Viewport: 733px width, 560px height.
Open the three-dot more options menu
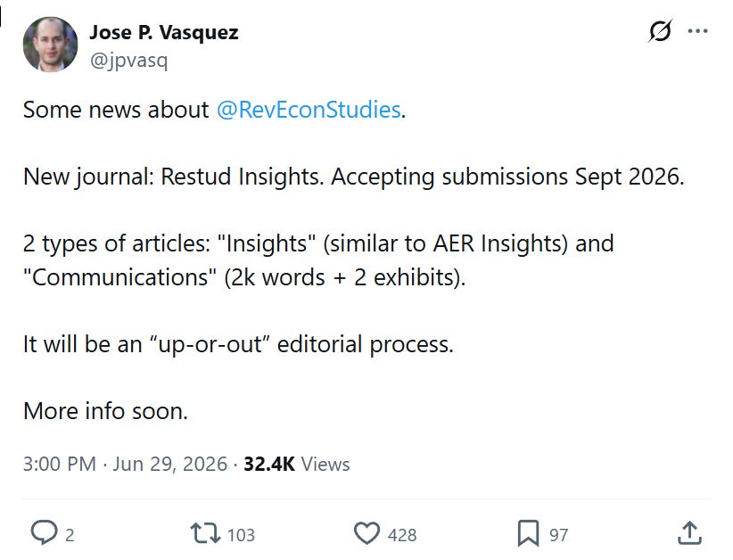[x=698, y=31]
